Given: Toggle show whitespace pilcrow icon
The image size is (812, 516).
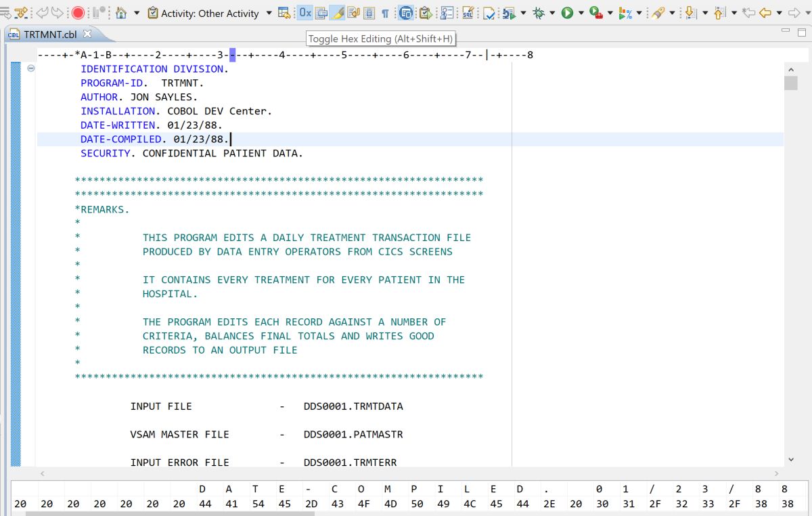Looking at the screenshot, I should [x=385, y=13].
